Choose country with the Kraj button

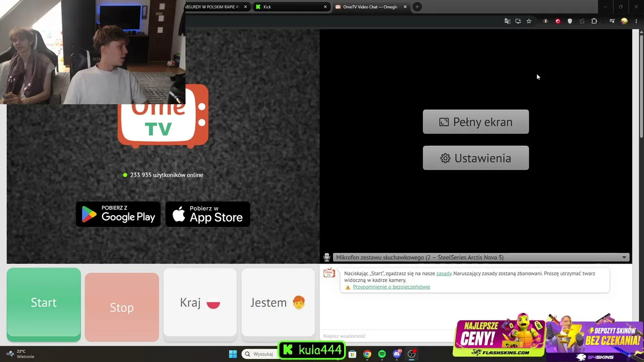click(x=200, y=302)
